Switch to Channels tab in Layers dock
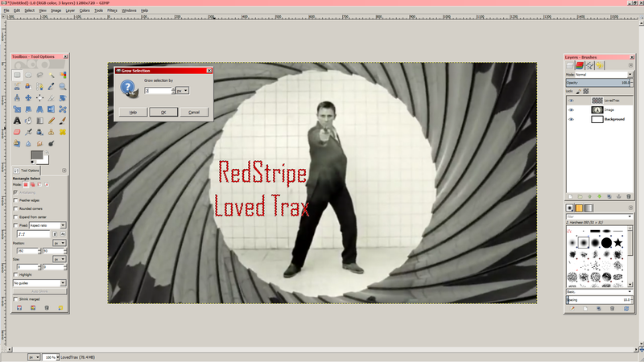The width and height of the screenshot is (644, 362). point(580,66)
